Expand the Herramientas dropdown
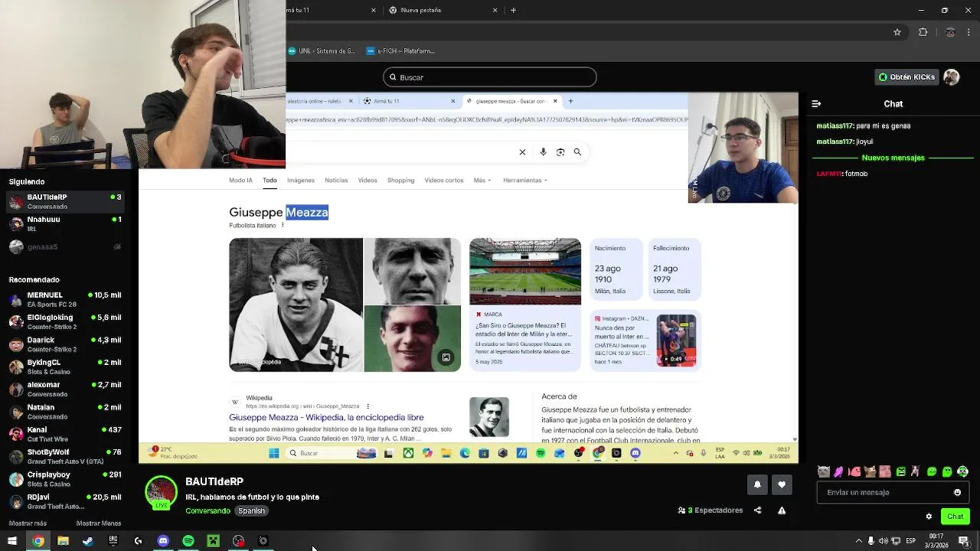The height and width of the screenshot is (551, 980). coord(525,181)
